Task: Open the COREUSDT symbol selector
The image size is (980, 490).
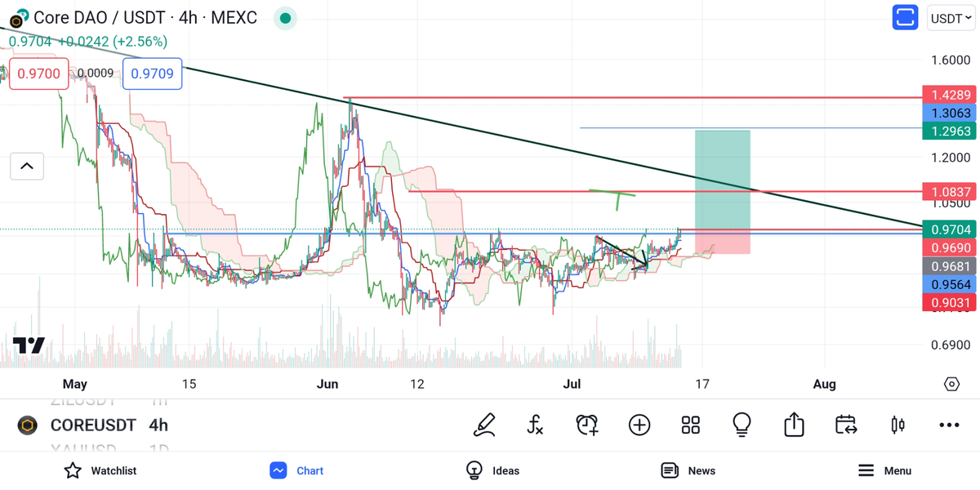Action: [x=93, y=425]
